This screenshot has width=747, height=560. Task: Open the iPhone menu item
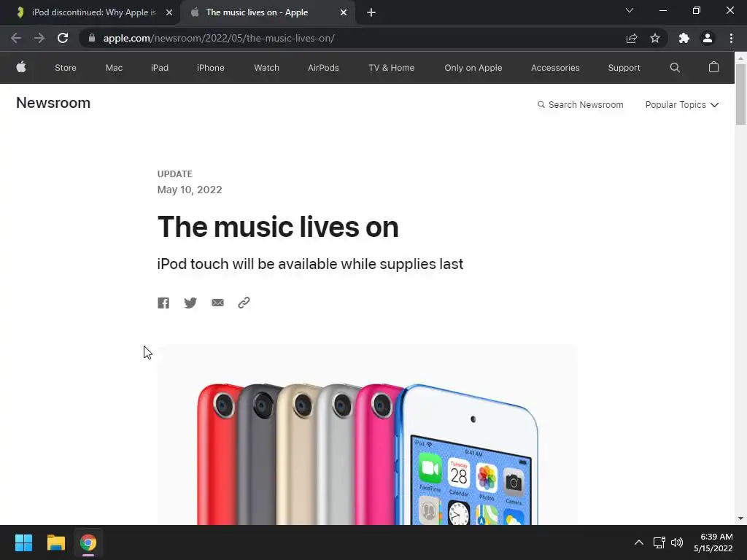[x=211, y=68]
